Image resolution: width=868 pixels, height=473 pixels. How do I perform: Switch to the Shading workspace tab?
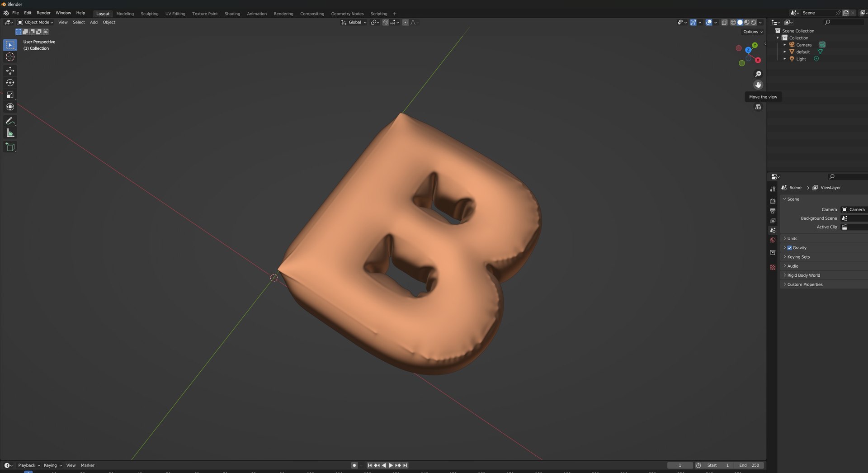232,14
